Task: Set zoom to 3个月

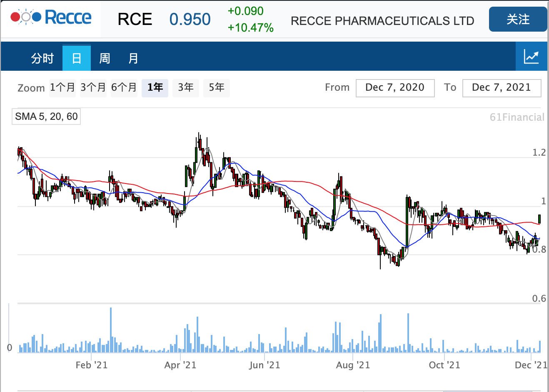Action: pyautogui.click(x=93, y=87)
